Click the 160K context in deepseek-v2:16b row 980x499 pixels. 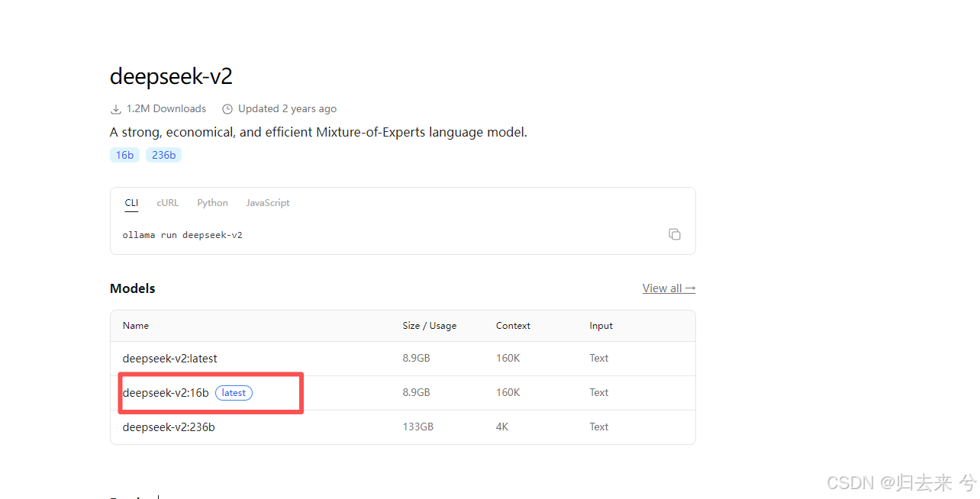point(508,393)
